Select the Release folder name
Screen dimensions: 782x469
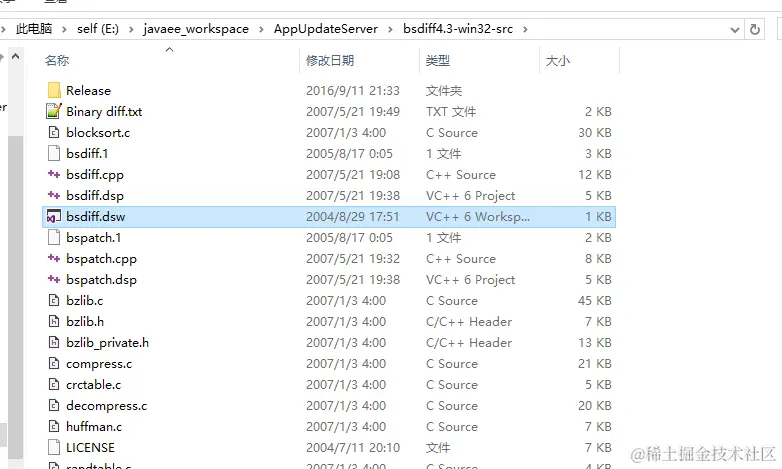point(88,90)
